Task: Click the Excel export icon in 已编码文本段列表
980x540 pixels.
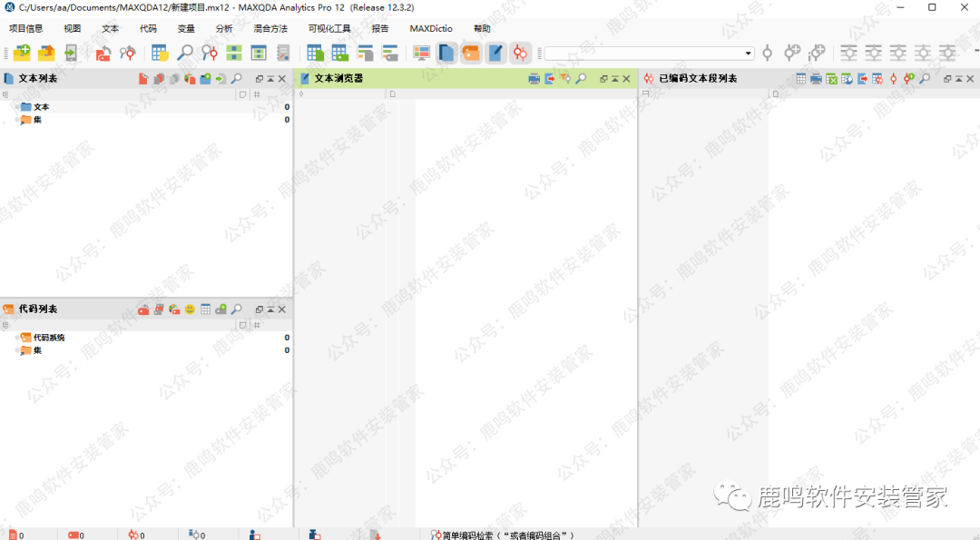Action: [831, 79]
